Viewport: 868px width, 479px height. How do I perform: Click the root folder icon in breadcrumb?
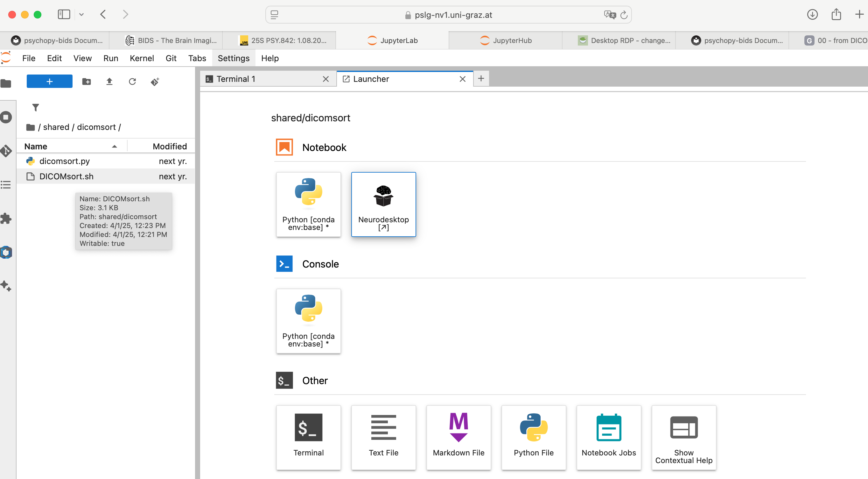pos(30,127)
